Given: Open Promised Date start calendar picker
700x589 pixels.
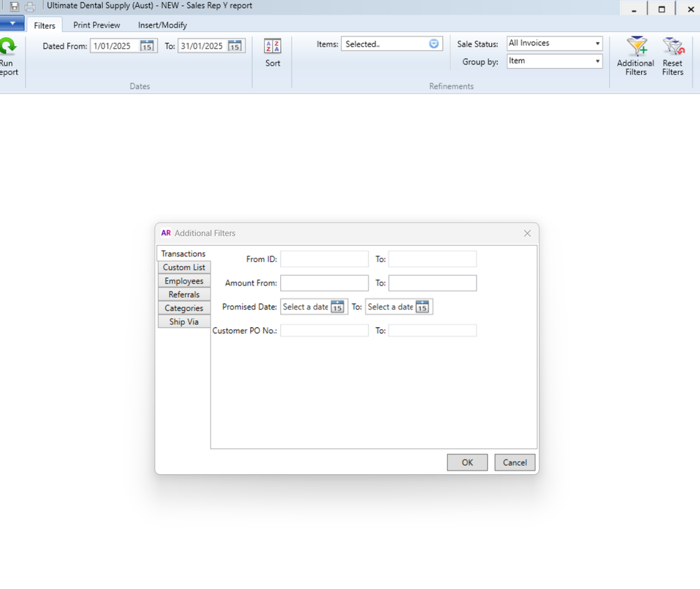Looking at the screenshot, I should pyautogui.click(x=337, y=307).
